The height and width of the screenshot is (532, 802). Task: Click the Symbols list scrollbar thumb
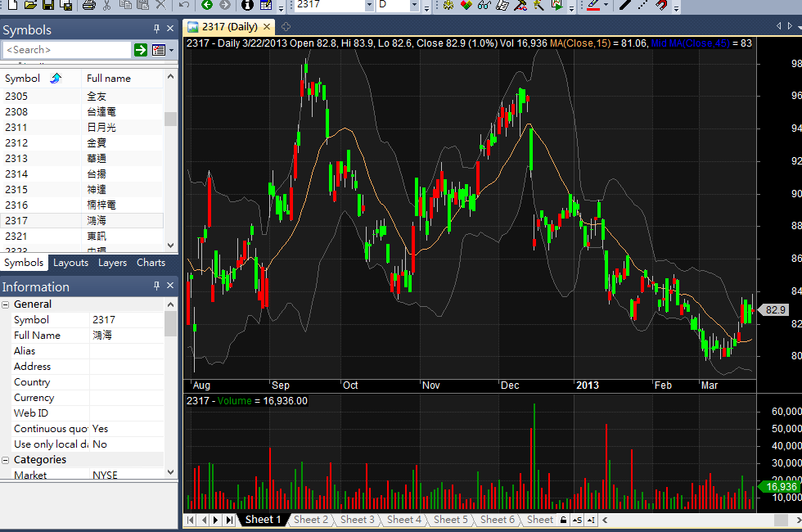tap(170, 119)
